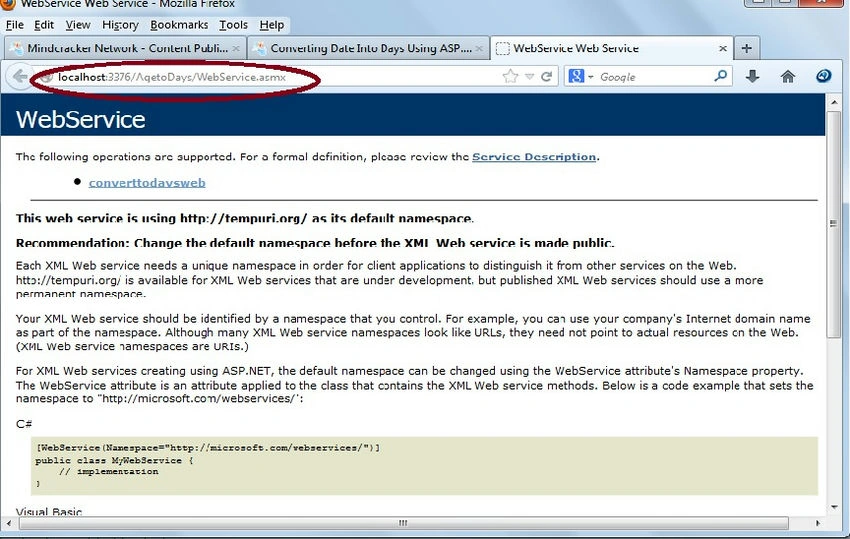The image size is (850, 539).
Task: Click the localhost address bar URL
Action: (172, 77)
